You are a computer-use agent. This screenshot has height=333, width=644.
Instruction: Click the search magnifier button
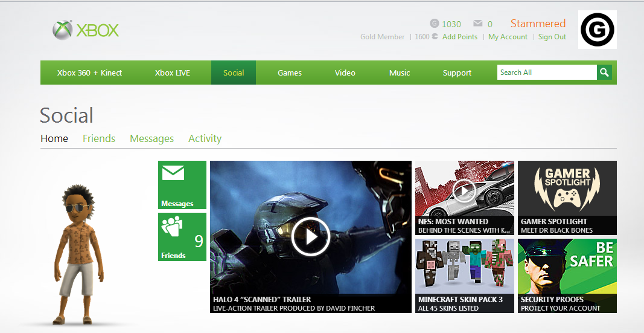pyautogui.click(x=604, y=73)
